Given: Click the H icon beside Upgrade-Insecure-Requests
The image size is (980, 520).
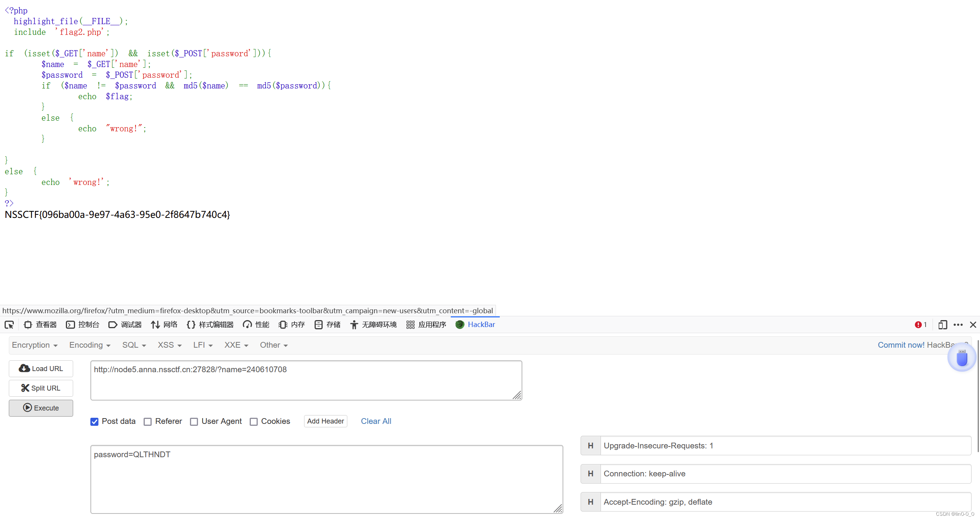Looking at the screenshot, I should [x=591, y=446].
